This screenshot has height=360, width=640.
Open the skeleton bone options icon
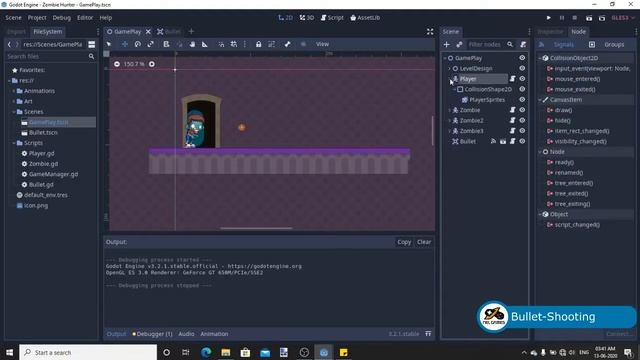pyautogui.click(x=287, y=44)
